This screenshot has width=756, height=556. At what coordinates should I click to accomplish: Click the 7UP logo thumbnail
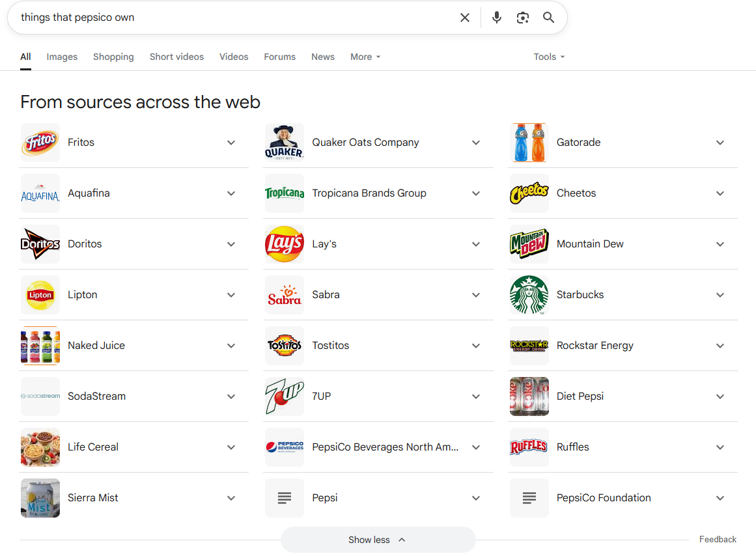click(x=285, y=396)
